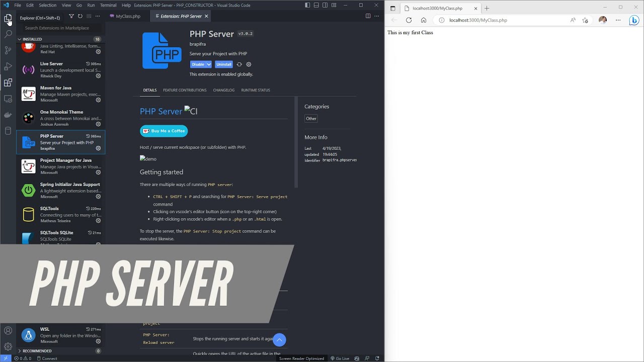Image resolution: width=644 pixels, height=362 pixels.
Task: Open Edge settings and more menu
Action: tap(618, 20)
